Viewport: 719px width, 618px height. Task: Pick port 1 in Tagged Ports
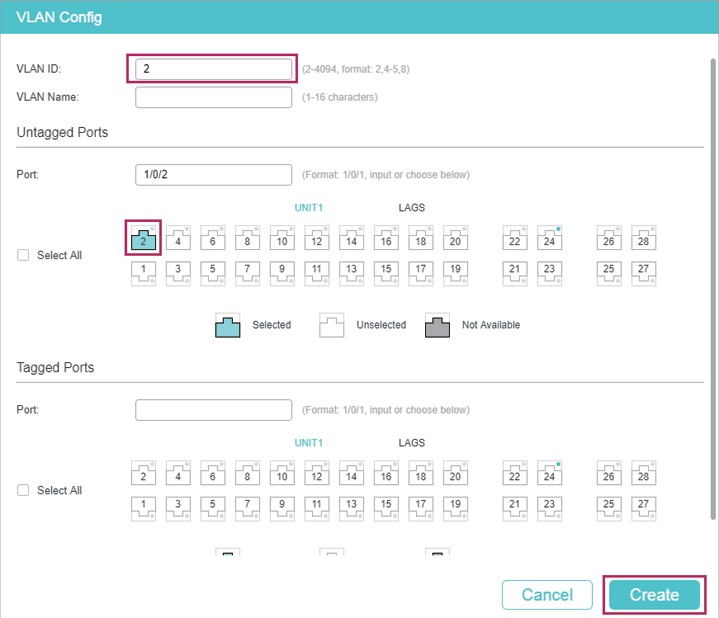[144, 505]
